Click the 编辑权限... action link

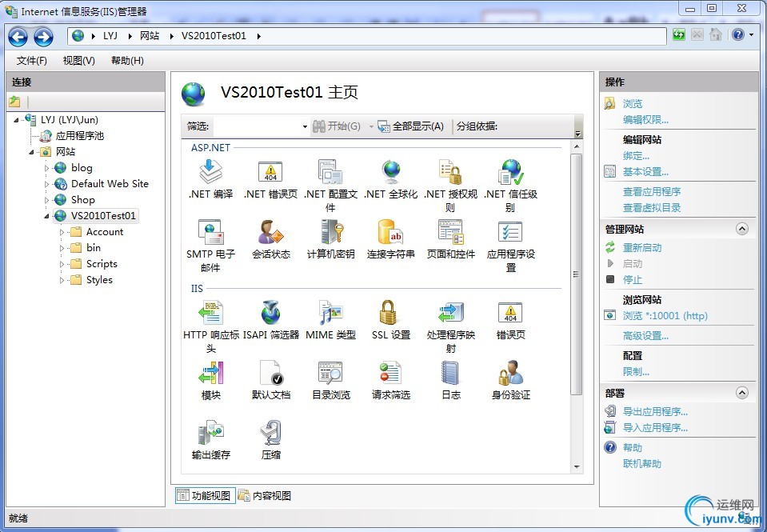645,120
